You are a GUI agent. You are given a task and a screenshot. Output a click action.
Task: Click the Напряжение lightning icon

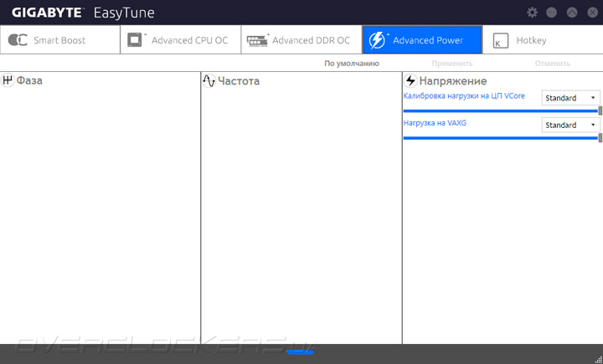410,80
